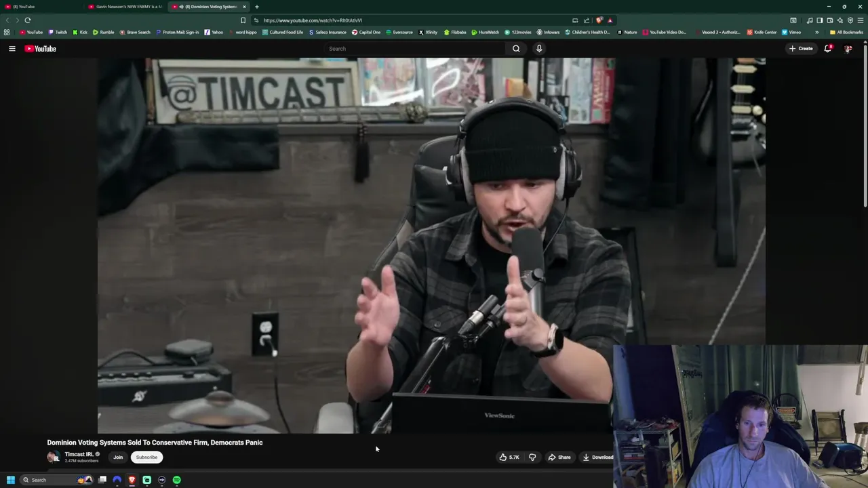
Task: Open Task View on the taskbar
Action: tap(102, 480)
